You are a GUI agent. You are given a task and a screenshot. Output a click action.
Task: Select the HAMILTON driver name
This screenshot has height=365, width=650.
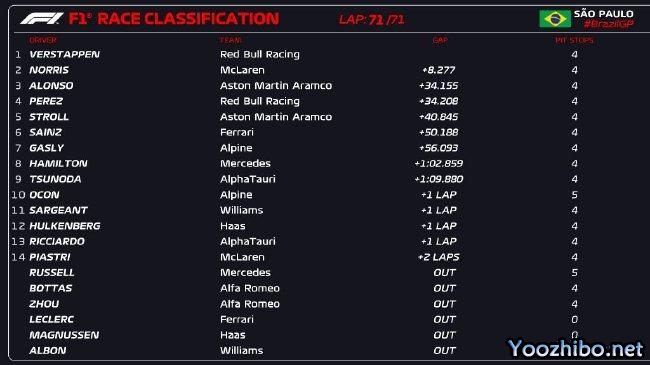(58, 163)
